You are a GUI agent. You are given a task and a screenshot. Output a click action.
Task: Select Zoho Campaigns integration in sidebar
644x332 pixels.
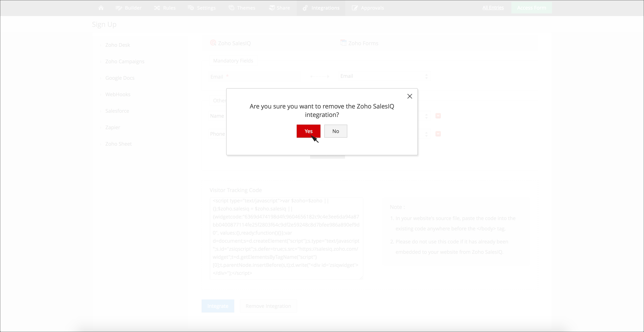tap(125, 62)
